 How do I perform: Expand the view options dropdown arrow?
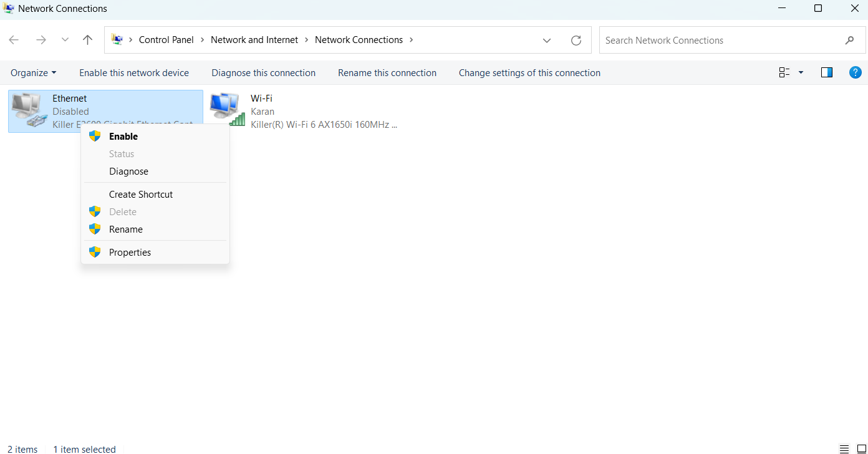coord(801,73)
